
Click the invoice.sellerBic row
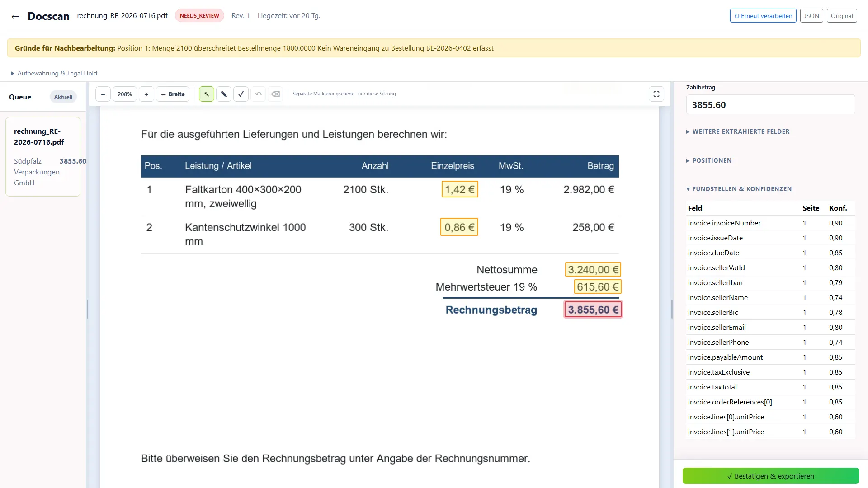tap(771, 312)
